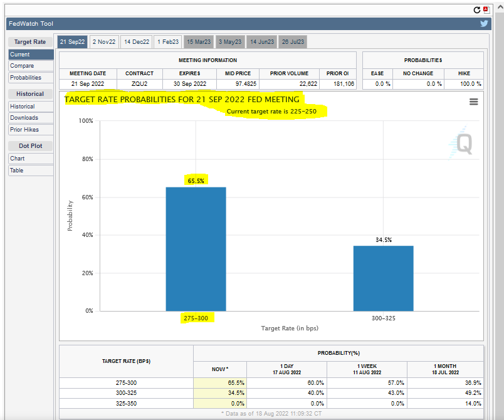Click the 325-350 row in the table

pyautogui.click(x=271, y=403)
